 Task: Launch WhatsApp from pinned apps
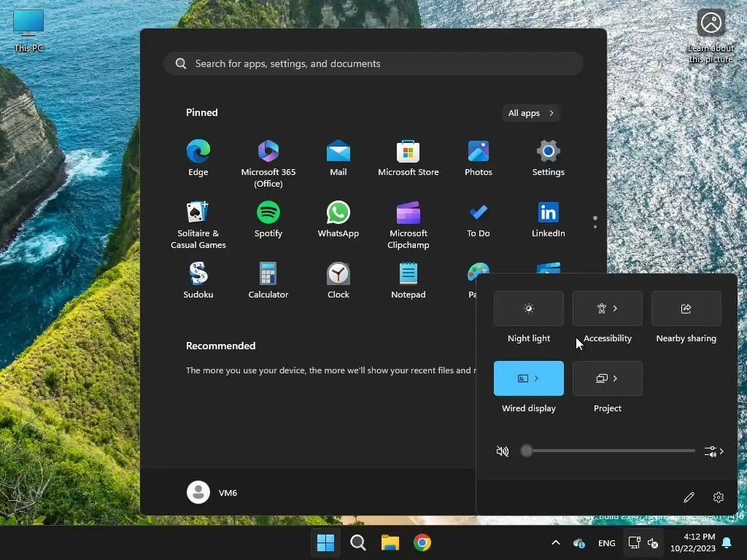(338, 219)
